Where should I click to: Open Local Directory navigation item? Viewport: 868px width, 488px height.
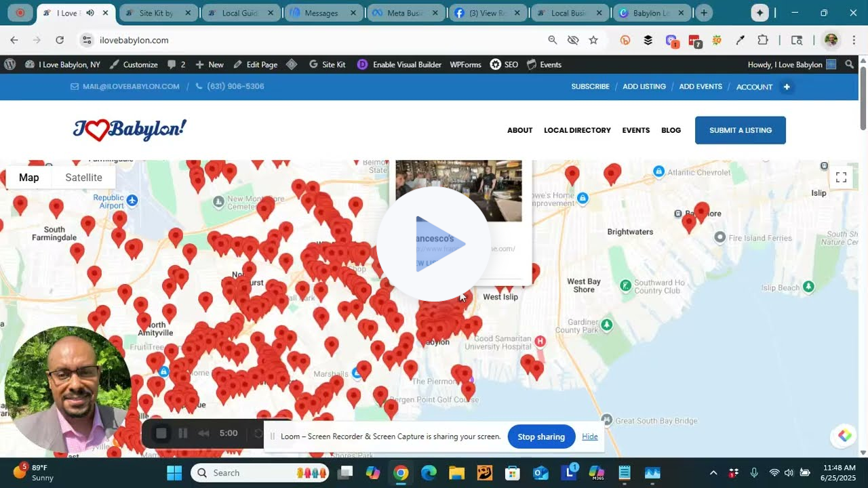tap(577, 130)
